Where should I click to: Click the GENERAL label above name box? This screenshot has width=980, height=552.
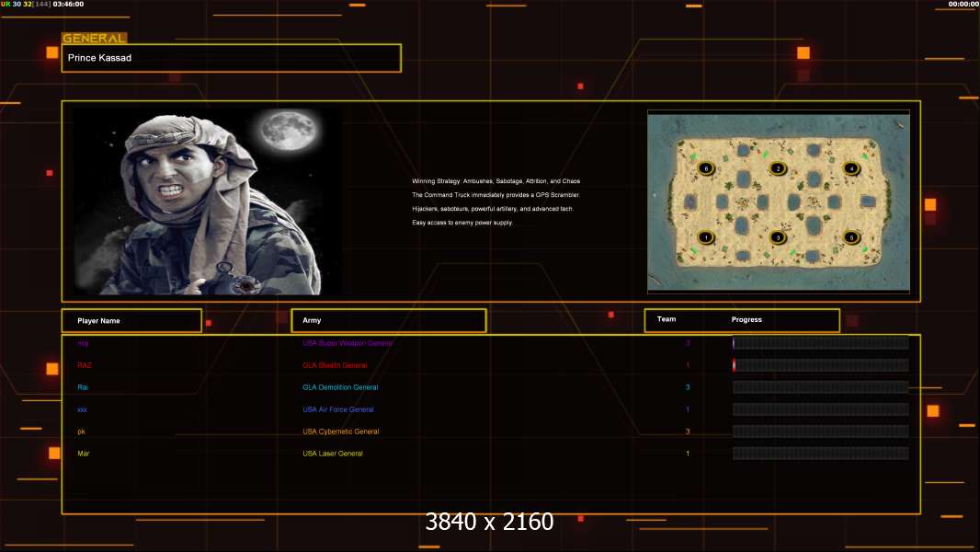[95, 38]
